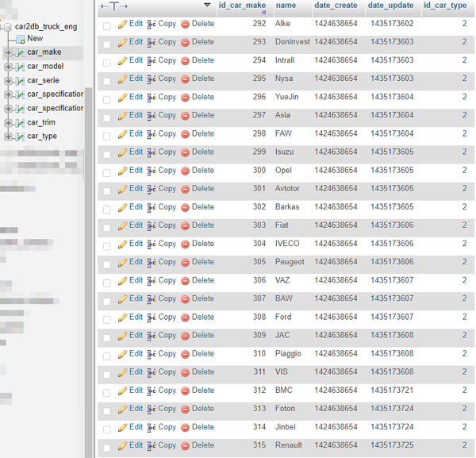Image resolution: width=476 pixels, height=458 pixels.
Task: Tick the checkbox for Opel row
Action: pyautogui.click(x=107, y=172)
